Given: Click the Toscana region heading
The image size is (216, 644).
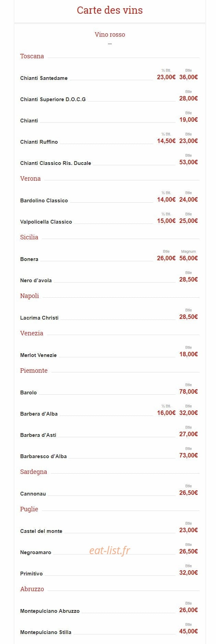Looking at the screenshot, I should click(x=32, y=56).
